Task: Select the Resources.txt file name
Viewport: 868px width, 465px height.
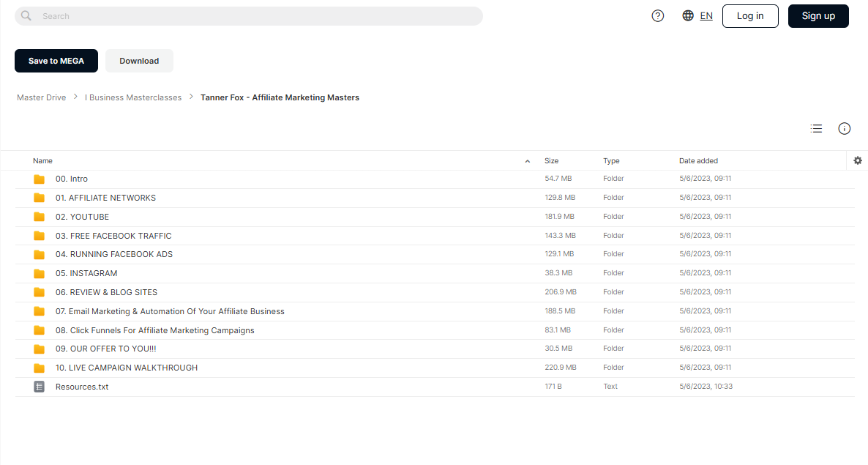Action: coord(82,387)
